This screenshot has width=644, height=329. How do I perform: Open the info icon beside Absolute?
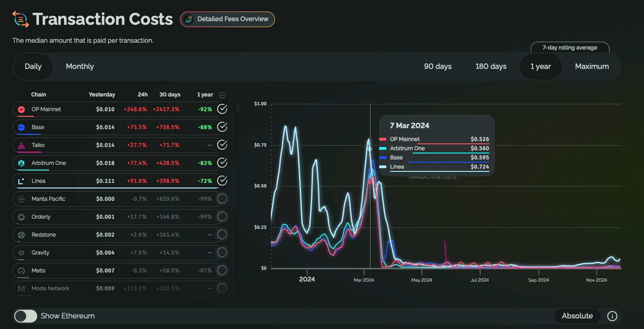pos(612,316)
